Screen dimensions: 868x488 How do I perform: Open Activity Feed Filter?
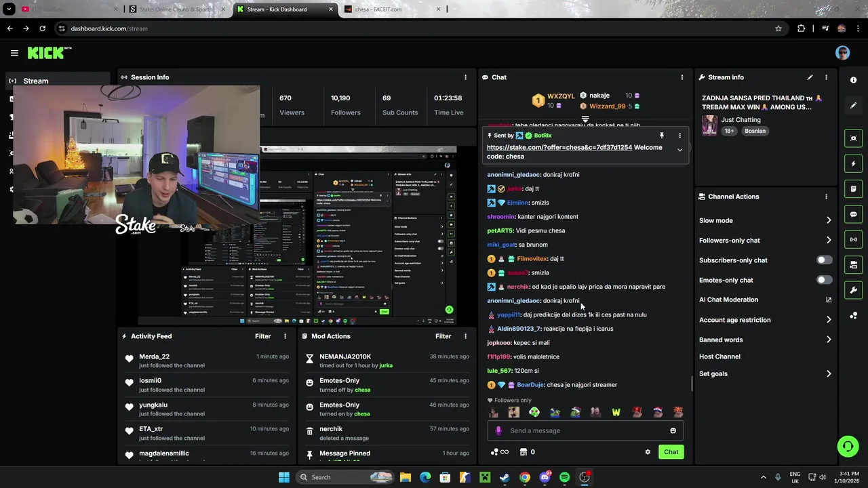tap(262, 336)
